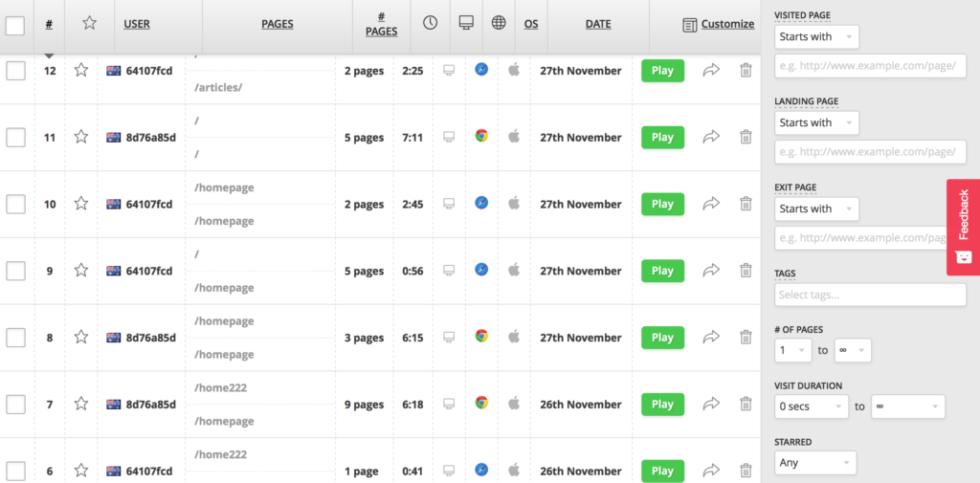The width and height of the screenshot is (980, 483).
Task: Open maximum number of pages dropdown
Action: [x=853, y=351]
